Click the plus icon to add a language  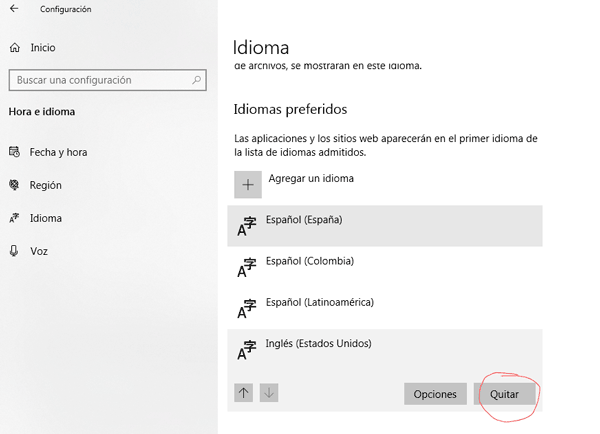pyautogui.click(x=248, y=184)
